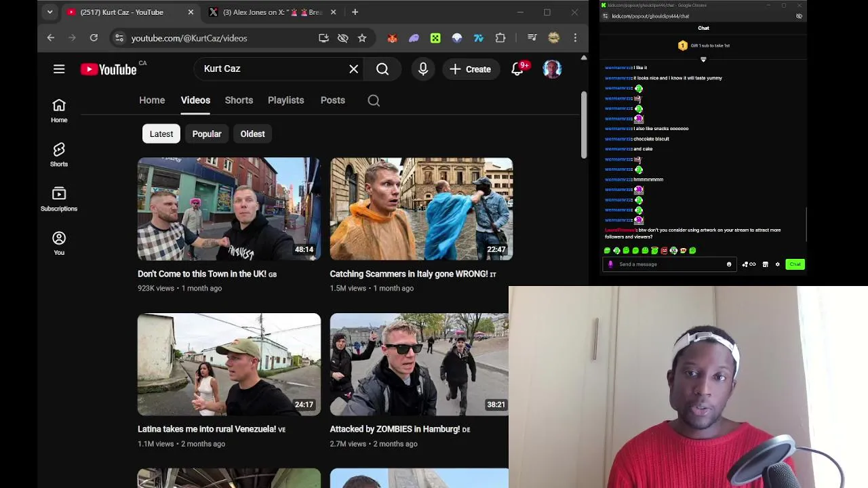The image size is (868, 488).
Task: Open the media controls icon in Chrome
Action: coord(532,38)
